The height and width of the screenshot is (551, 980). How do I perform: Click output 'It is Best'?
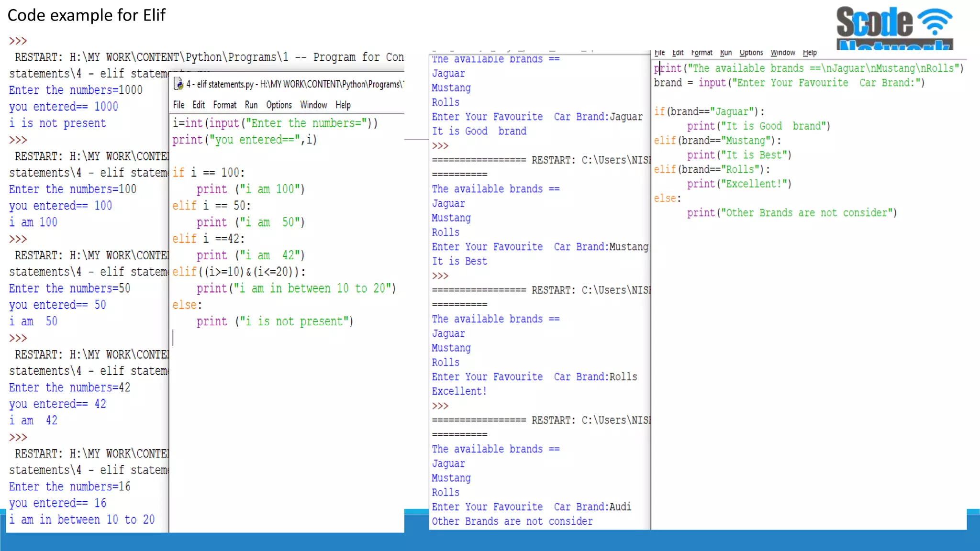tap(459, 261)
